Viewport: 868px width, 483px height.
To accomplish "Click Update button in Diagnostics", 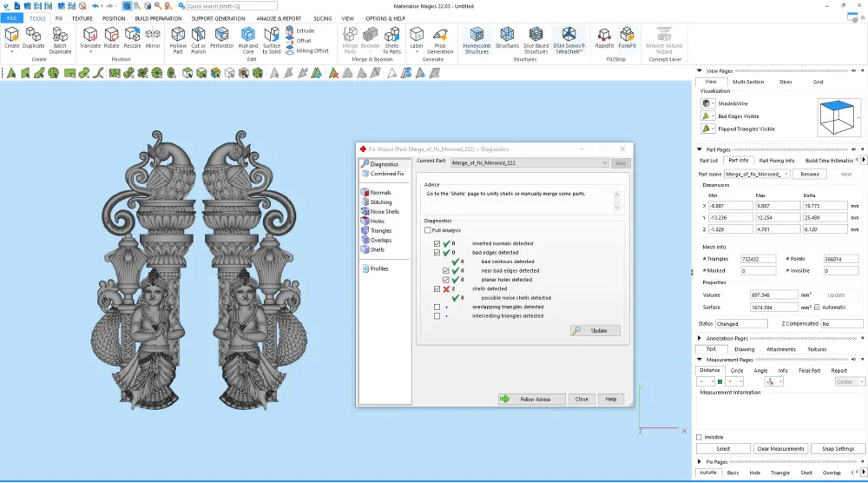I will 595,331.
